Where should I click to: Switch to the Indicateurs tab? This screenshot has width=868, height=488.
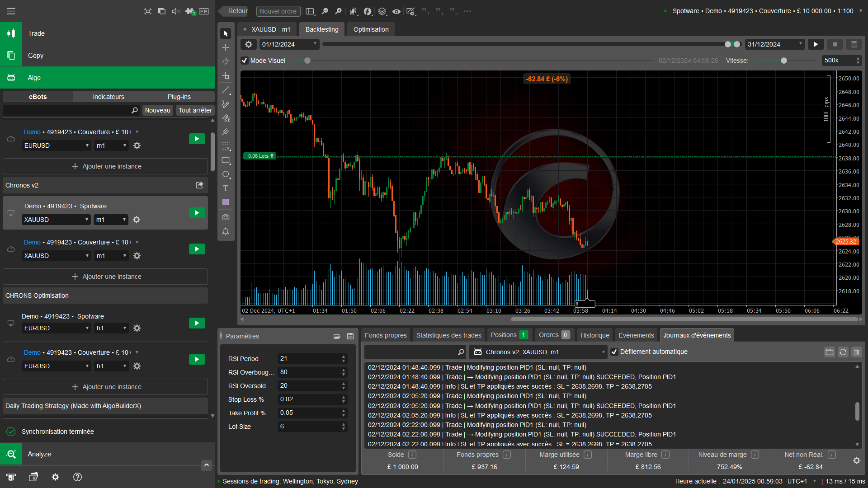pyautogui.click(x=108, y=97)
